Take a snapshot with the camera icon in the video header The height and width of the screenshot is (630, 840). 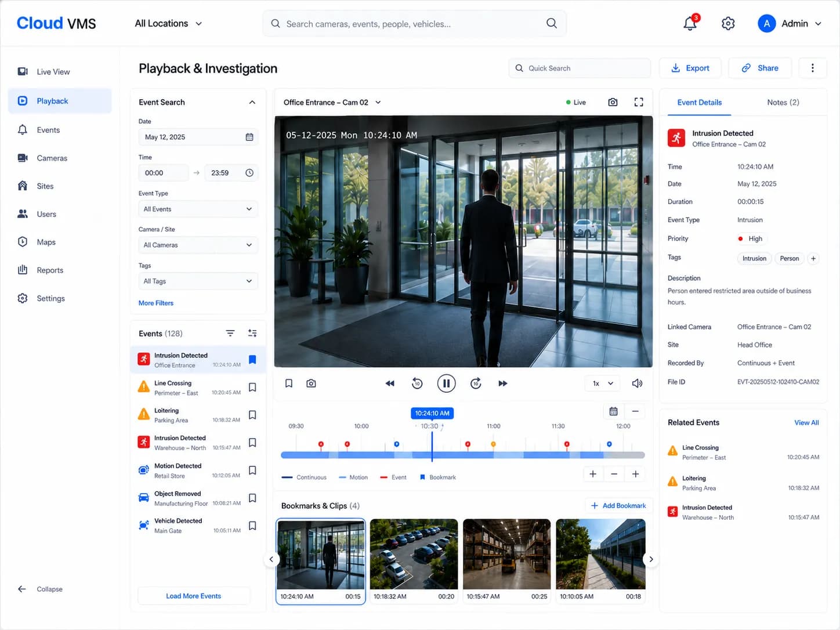(613, 102)
